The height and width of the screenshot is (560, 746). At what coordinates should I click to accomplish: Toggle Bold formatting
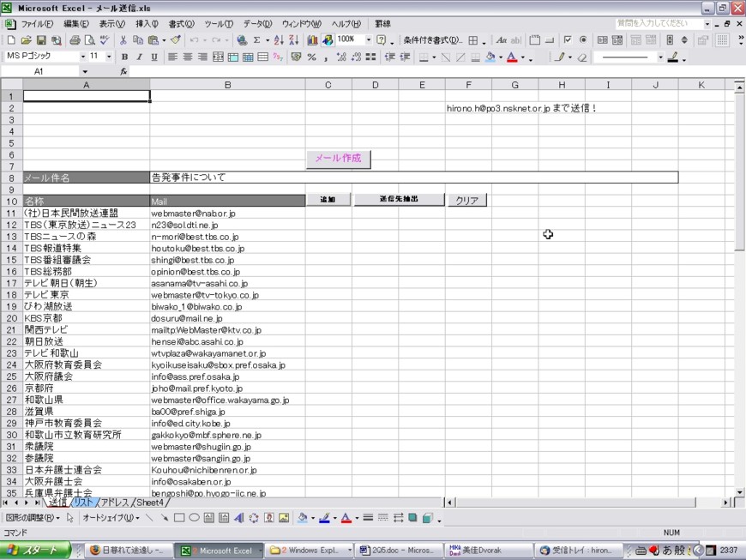coord(124,57)
